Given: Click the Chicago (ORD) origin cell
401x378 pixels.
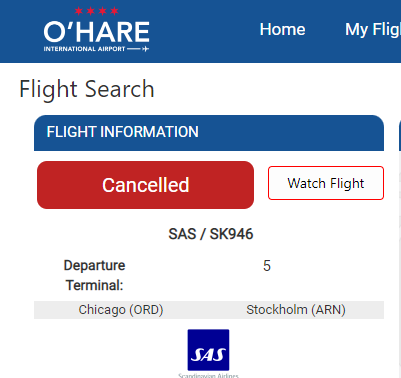Looking at the screenshot, I should [121, 310].
